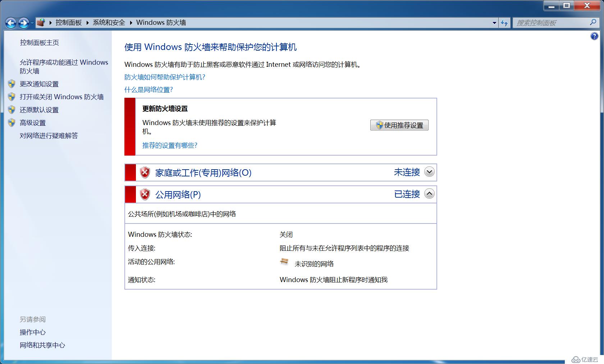Click shield icon beside 打开或关闭 Windows 防火墙

12,97
